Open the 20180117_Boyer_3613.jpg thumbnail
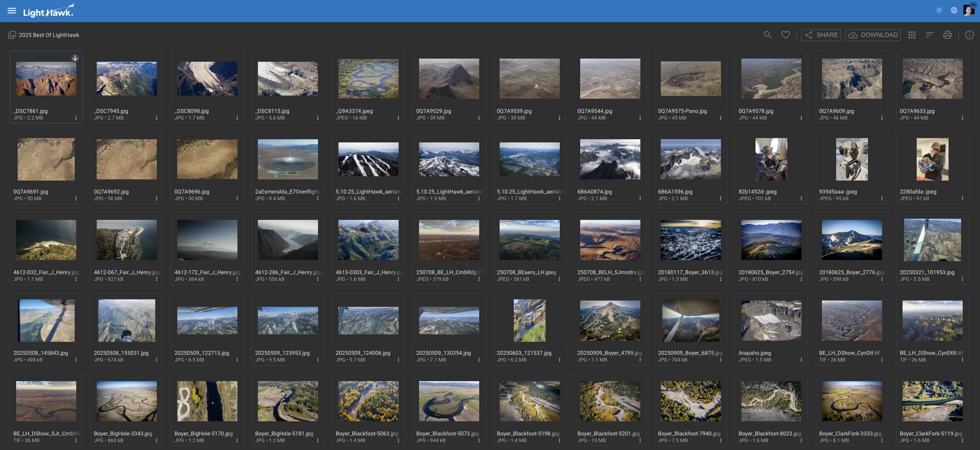980x450 pixels. pyautogui.click(x=691, y=240)
